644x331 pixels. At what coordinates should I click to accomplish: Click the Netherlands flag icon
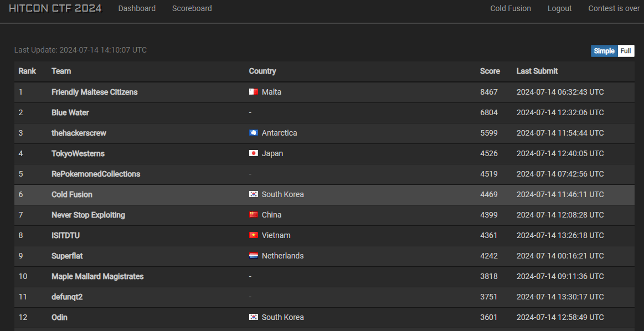click(254, 256)
